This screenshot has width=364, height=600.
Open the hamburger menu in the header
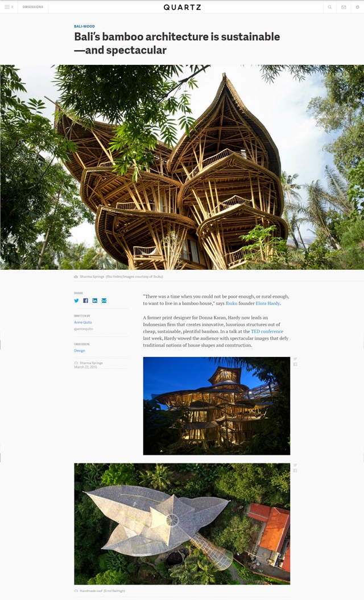tap(9, 7)
